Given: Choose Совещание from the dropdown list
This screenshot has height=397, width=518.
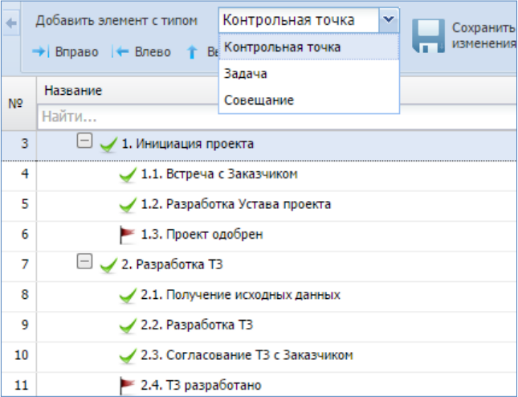Looking at the screenshot, I should (309, 100).
